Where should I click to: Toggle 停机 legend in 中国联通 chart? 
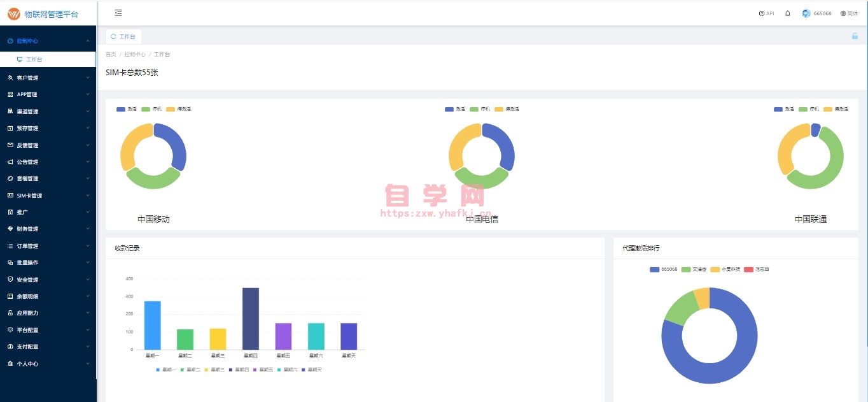pyautogui.click(x=809, y=109)
